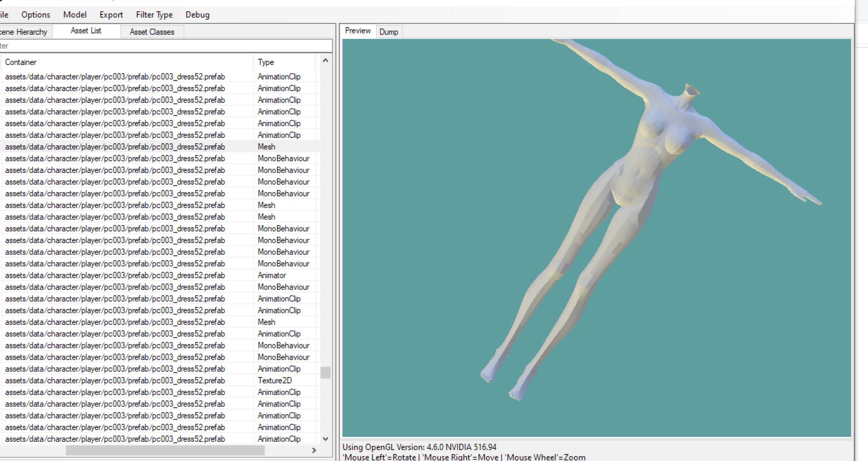Click the 3D model preview viewport
This screenshot has width=868, height=461.
click(x=597, y=238)
